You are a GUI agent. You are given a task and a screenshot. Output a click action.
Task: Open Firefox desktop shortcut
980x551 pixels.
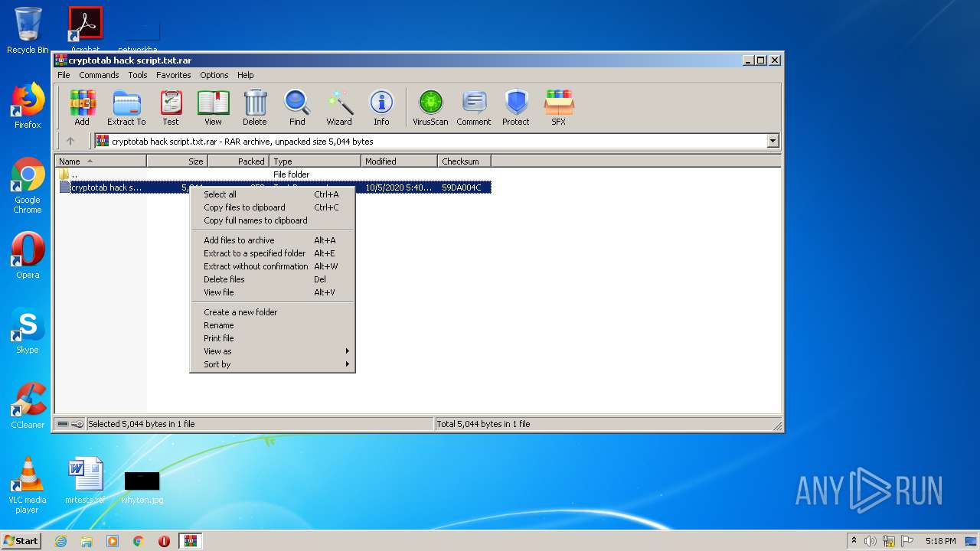[x=28, y=106]
